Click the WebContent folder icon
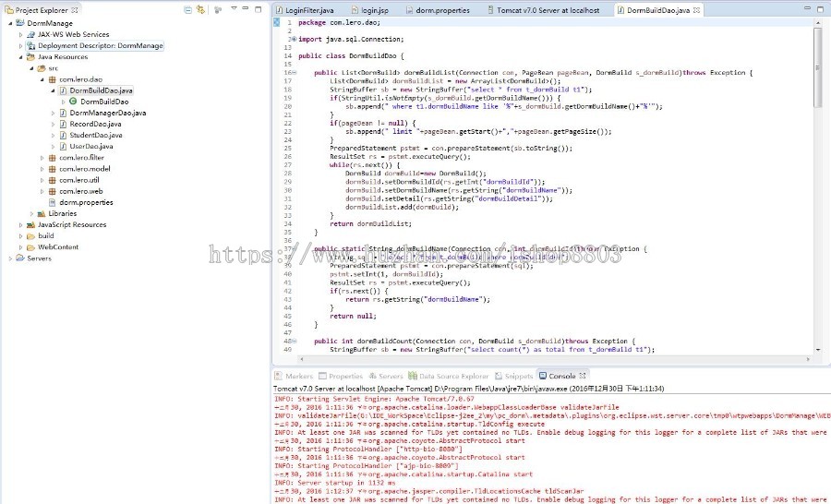Image resolution: width=831 pixels, height=504 pixels. 30,247
